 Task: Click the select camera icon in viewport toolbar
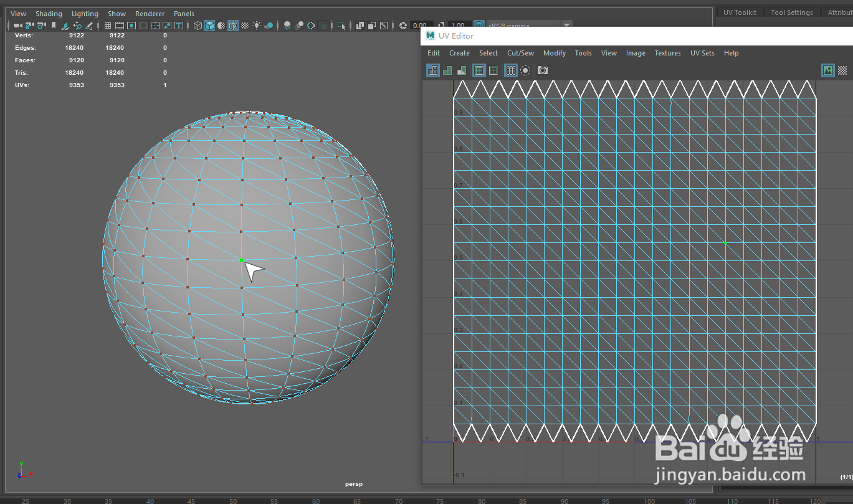tap(17, 26)
